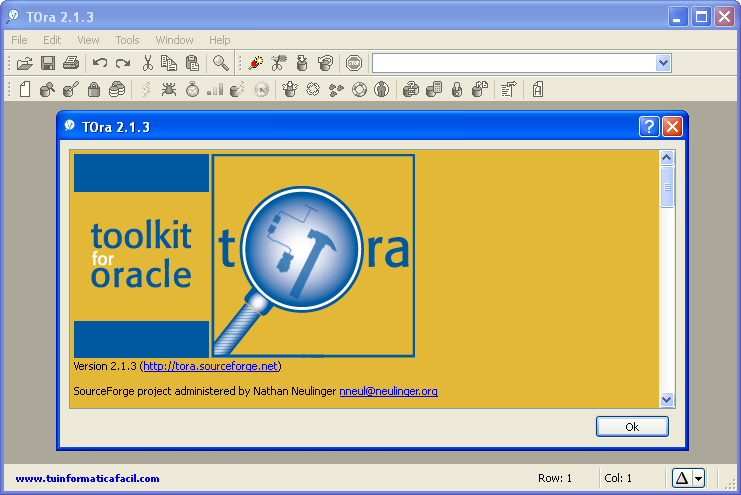741x495 pixels.
Task: Click the New connection plug icon
Action: (x=256, y=63)
